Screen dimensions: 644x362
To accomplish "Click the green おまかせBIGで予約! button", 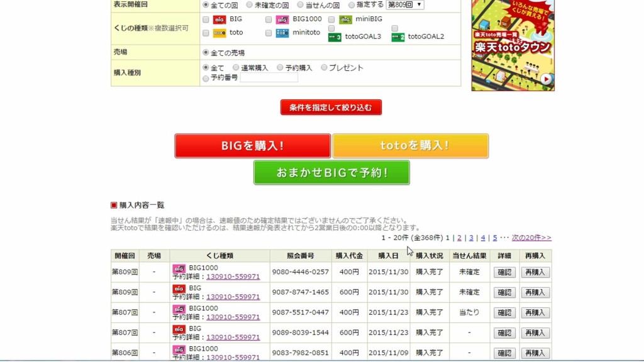I will pos(331,172).
